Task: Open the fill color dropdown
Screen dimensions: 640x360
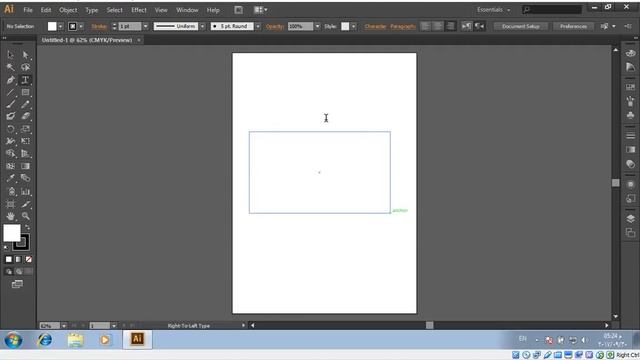Action: coord(60,27)
